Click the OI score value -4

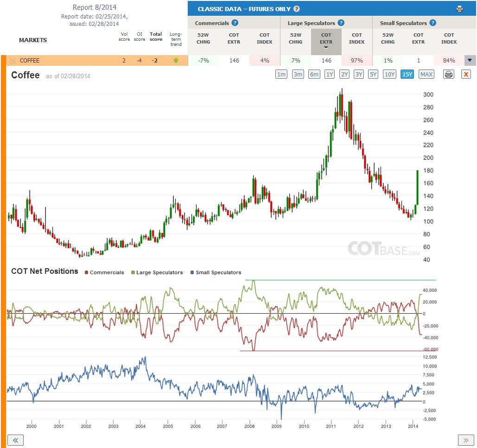point(139,61)
